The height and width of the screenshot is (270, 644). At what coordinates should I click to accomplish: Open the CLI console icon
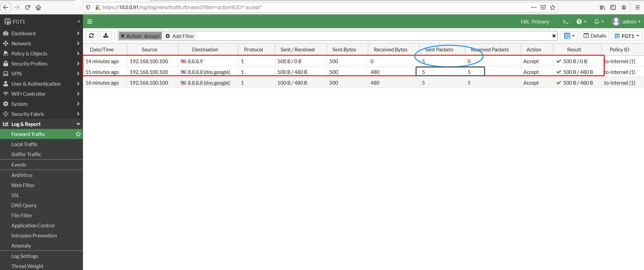click(x=566, y=21)
